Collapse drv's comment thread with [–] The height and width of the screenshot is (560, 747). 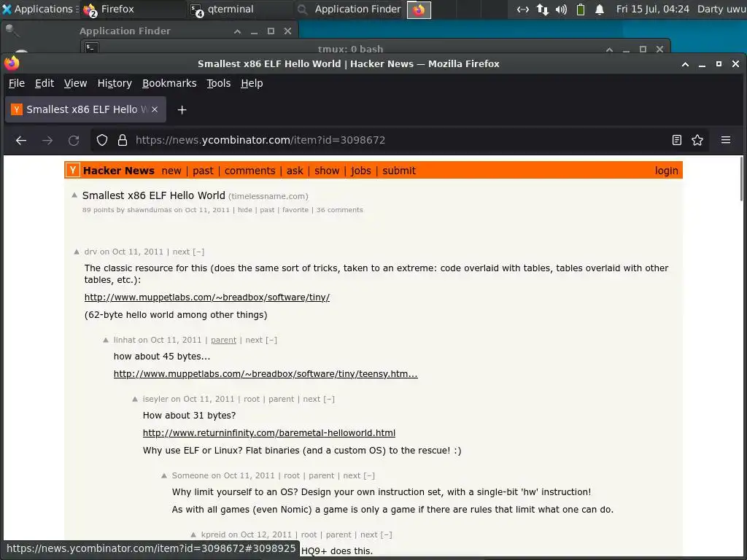coord(198,252)
